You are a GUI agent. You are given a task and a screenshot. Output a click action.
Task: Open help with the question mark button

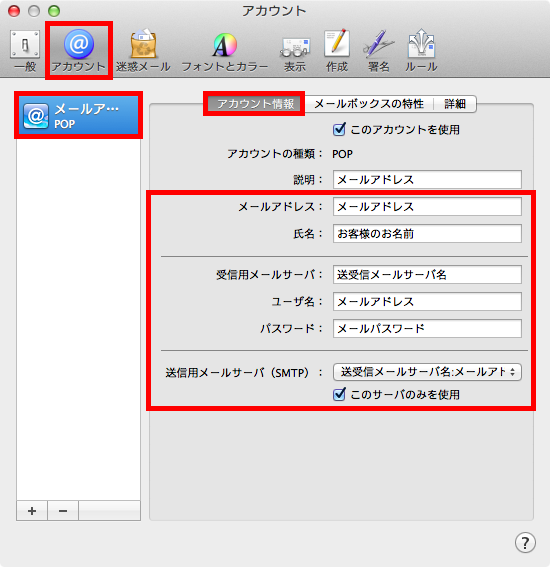coord(525,542)
